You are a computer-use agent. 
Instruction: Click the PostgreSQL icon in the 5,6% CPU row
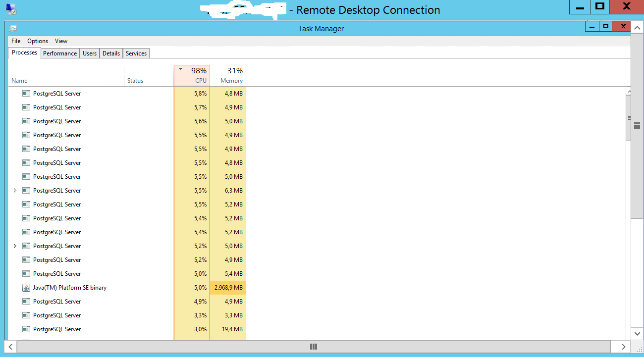coord(26,121)
